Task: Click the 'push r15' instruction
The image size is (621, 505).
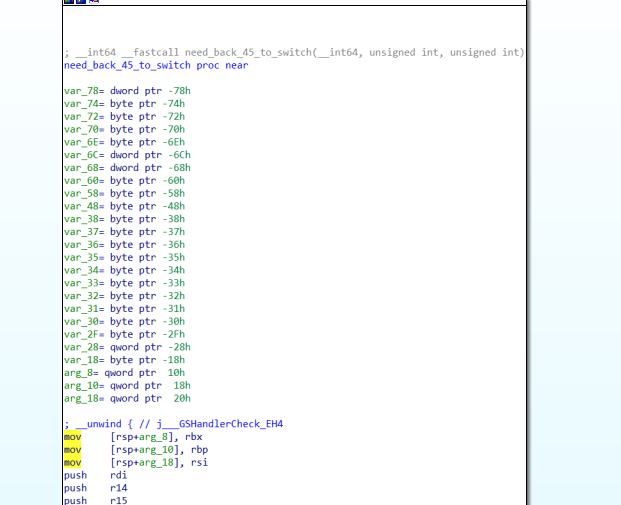Action: click(x=95, y=500)
